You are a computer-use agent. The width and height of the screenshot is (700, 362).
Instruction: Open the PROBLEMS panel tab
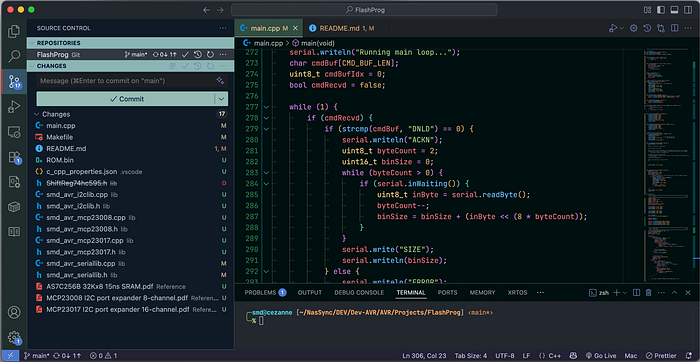[x=265, y=293]
